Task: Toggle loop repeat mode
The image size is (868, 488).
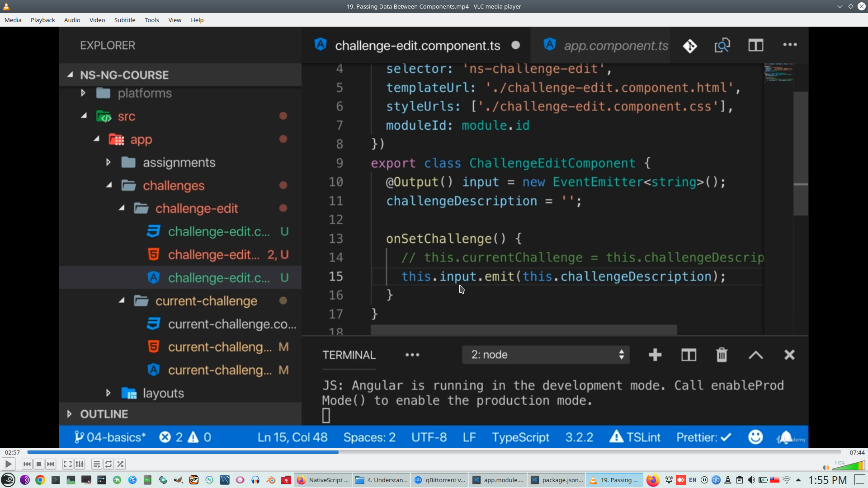Action: click(x=108, y=464)
